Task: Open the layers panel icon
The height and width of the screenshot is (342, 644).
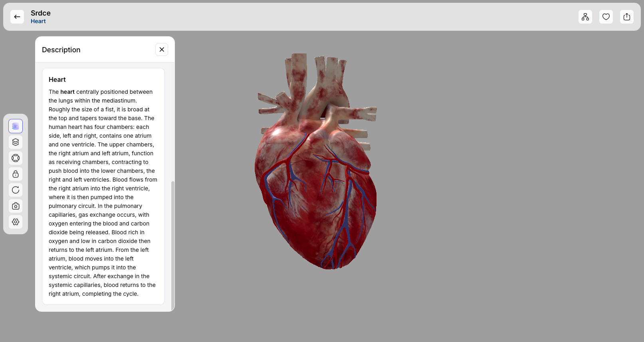Action: (16, 142)
